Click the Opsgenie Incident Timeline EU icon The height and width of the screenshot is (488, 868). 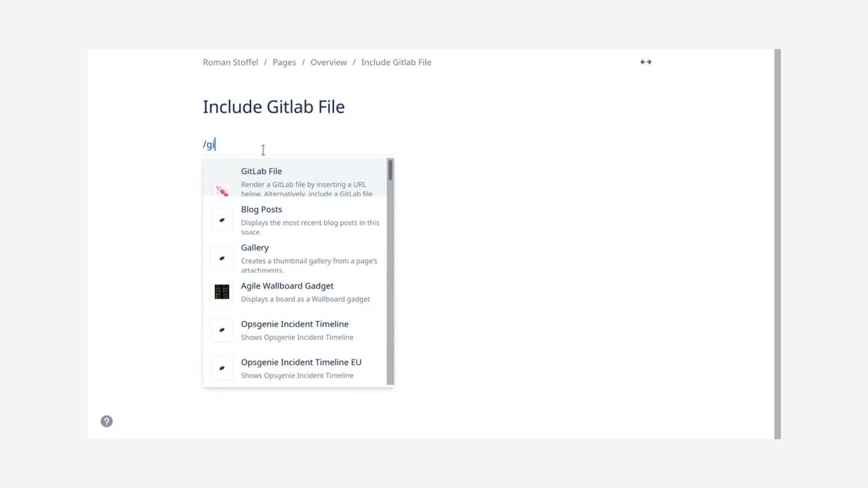point(222,368)
